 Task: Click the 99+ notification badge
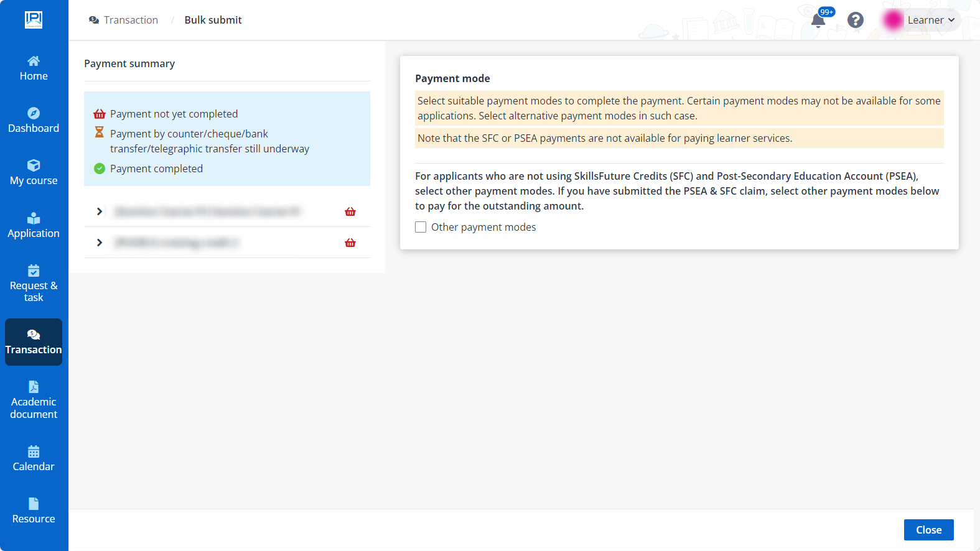(826, 12)
